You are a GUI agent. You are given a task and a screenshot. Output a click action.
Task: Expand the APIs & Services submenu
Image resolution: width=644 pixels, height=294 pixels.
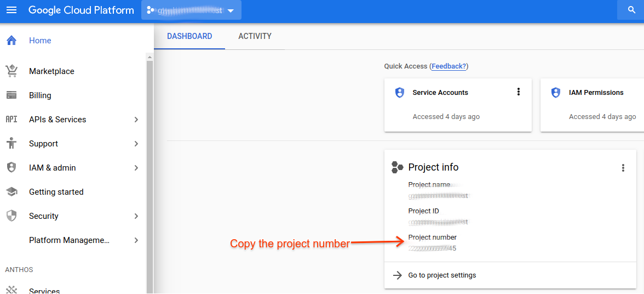(136, 120)
